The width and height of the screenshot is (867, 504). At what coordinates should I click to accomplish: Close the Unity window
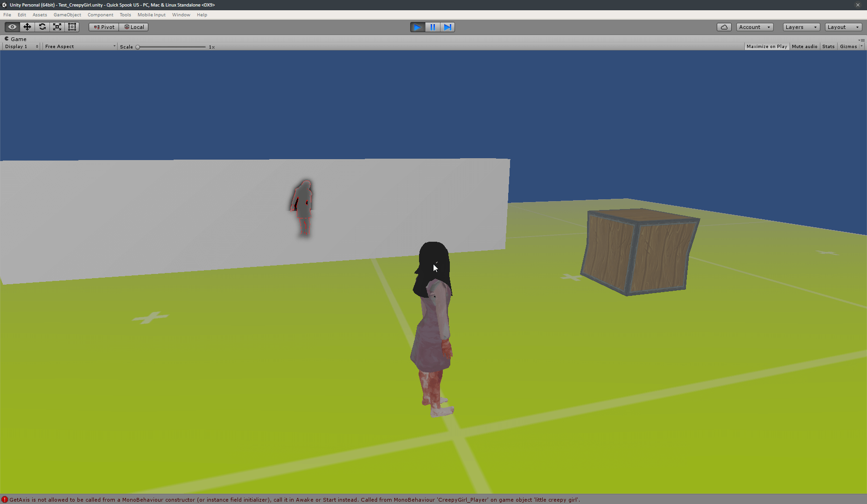858,5
